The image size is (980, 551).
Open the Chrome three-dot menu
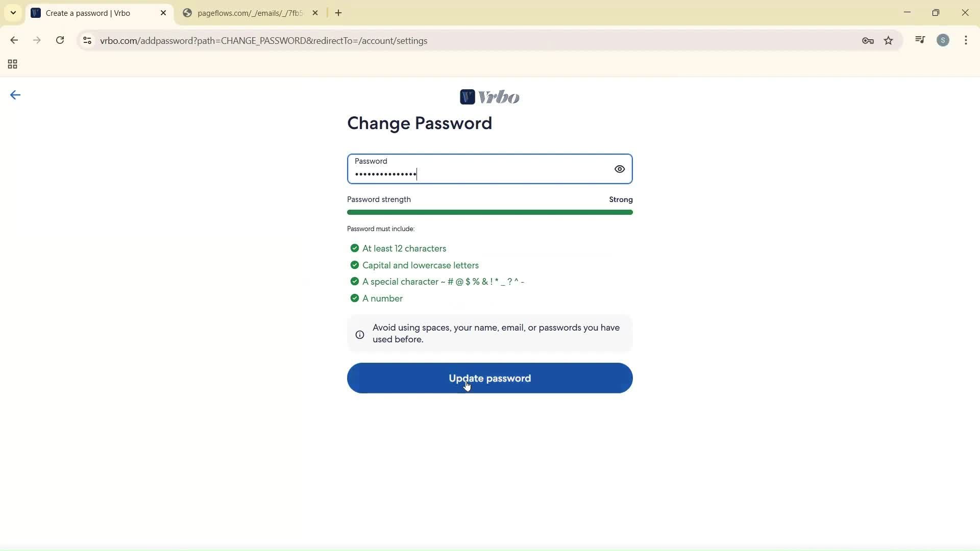(x=966, y=40)
